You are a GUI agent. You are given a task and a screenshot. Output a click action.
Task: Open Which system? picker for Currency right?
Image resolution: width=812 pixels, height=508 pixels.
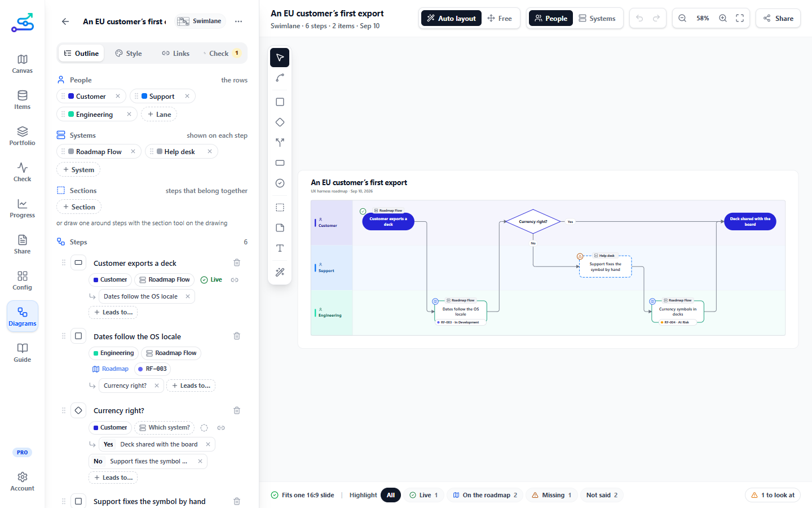[x=164, y=428]
